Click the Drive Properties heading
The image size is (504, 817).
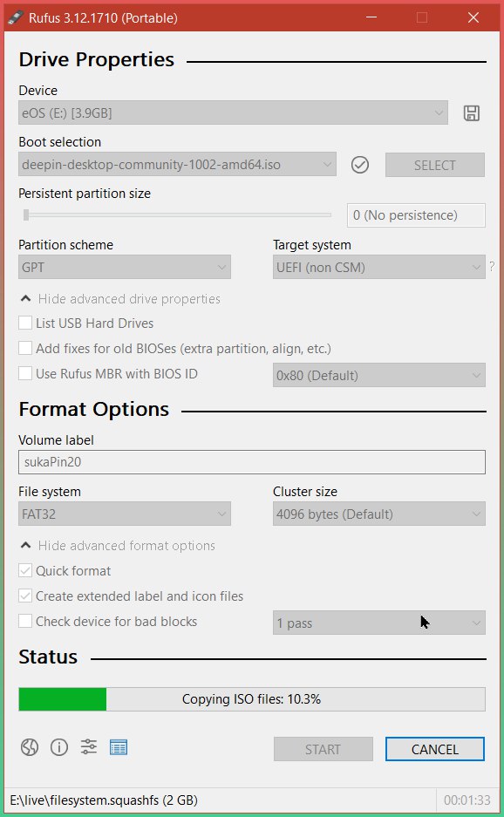pyautogui.click(x=97, y=59)
